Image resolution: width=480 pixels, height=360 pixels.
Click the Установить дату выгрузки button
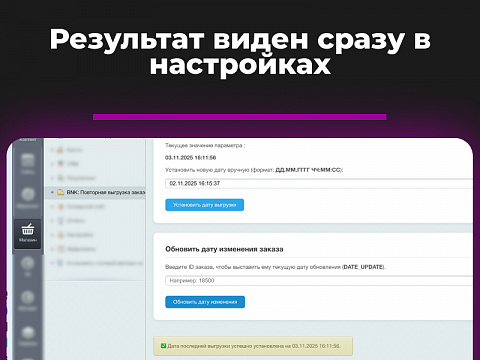coord(204,205)
